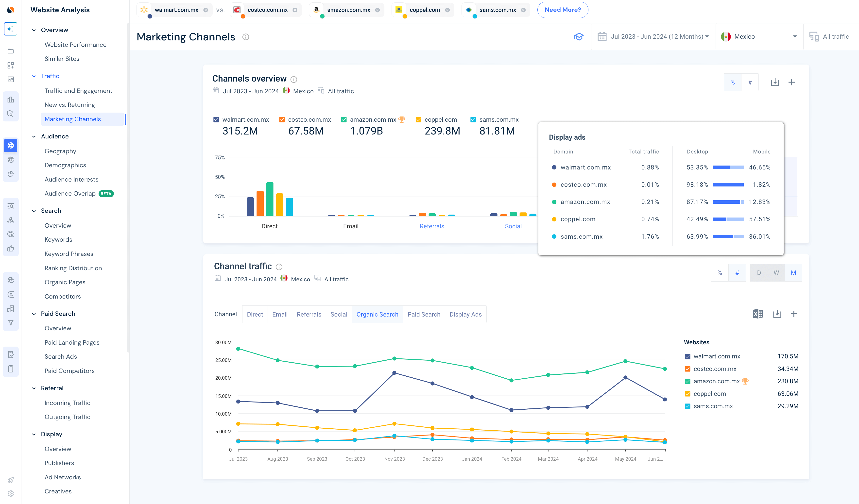
Task: Collapse the Audience sidebar section
Action: point(34,136)
